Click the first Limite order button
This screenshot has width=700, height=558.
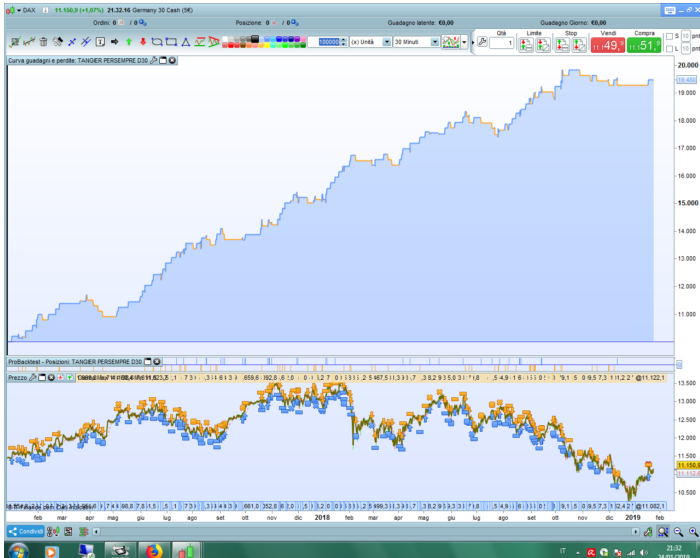point(526,45)
